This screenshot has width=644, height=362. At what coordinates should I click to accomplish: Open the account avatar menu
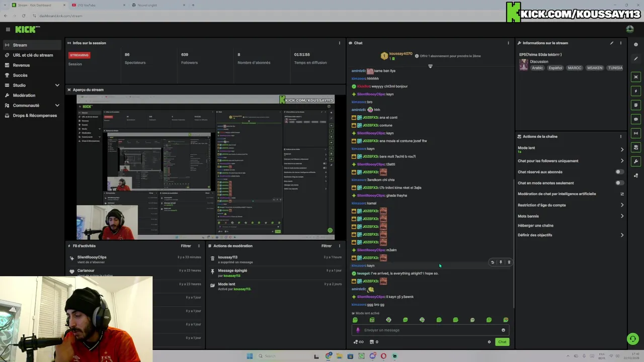tap(630, 29)
